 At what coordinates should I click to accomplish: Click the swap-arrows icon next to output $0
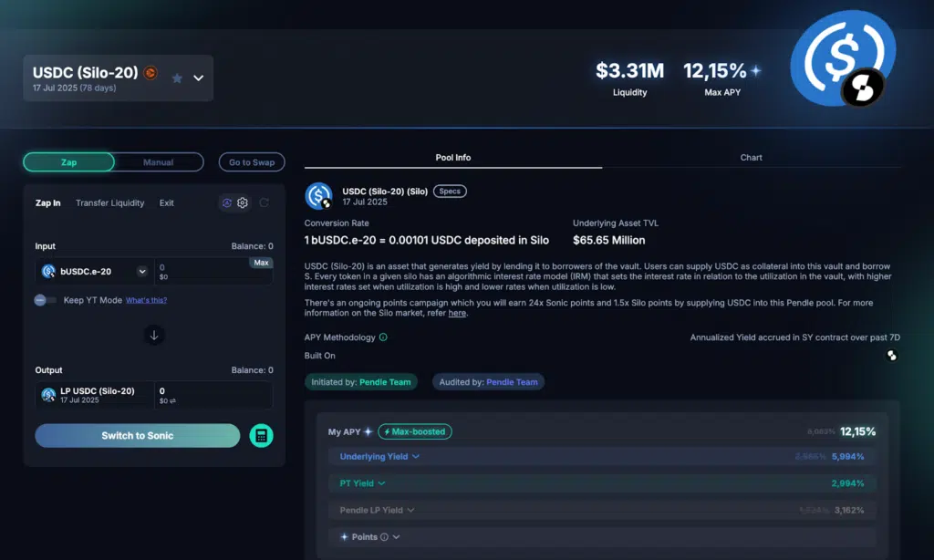coord(172,401)
